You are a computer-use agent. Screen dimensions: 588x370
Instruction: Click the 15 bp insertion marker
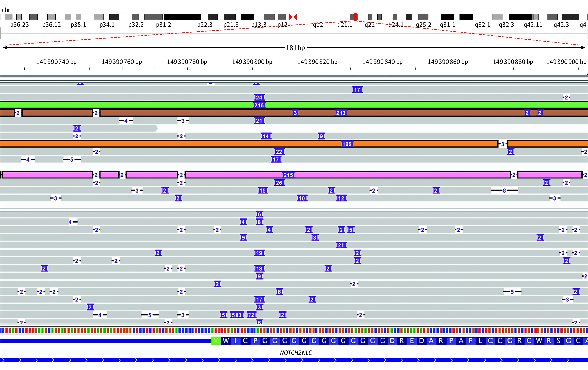(263, 190)
